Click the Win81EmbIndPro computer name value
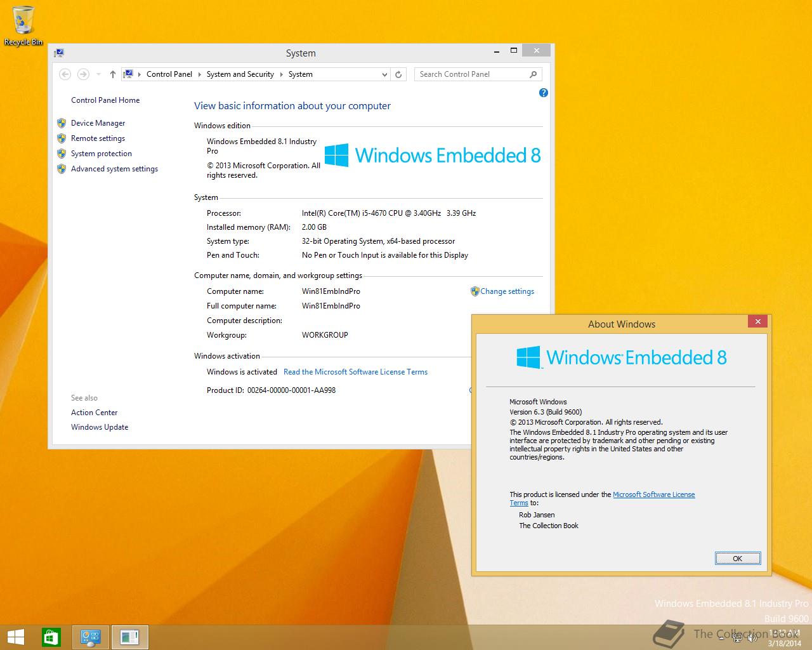This screenshot has height=650, width=812. 331,291
